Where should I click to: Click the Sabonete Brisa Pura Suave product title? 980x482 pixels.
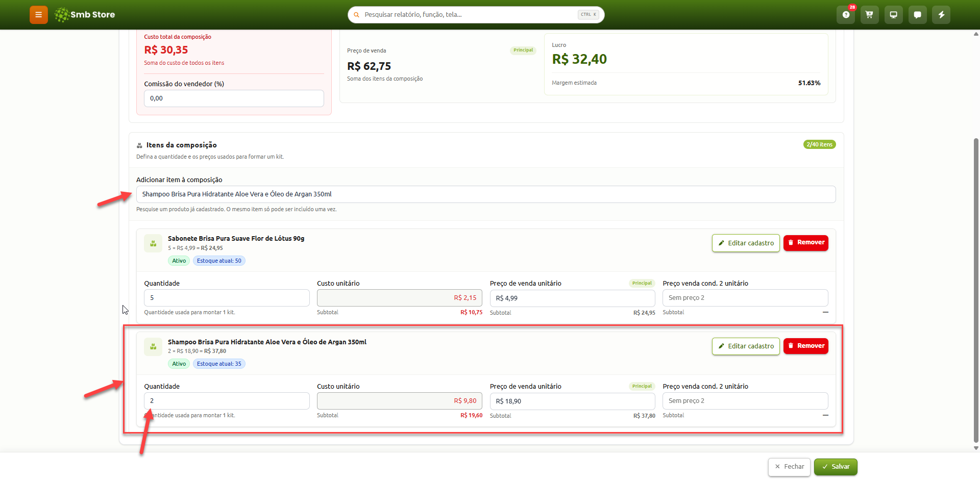[236, 239]
